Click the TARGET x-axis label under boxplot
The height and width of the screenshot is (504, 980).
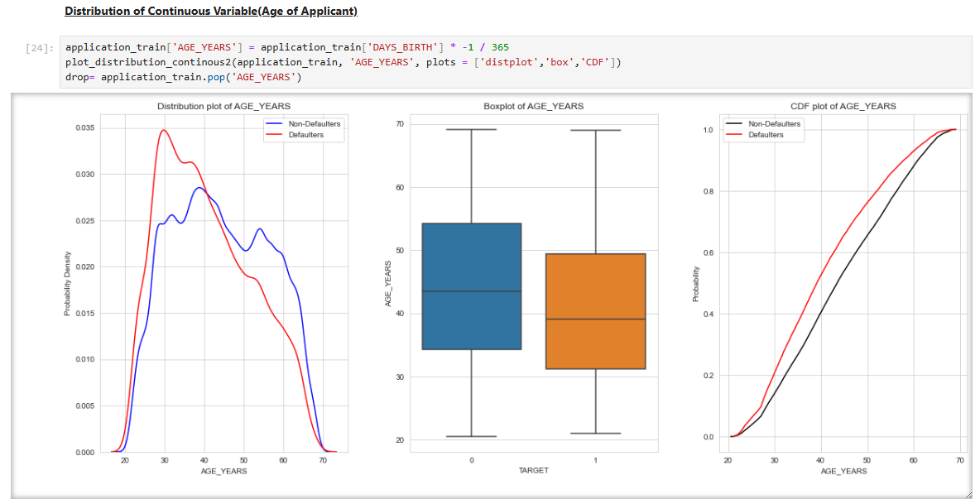point(533,470)
